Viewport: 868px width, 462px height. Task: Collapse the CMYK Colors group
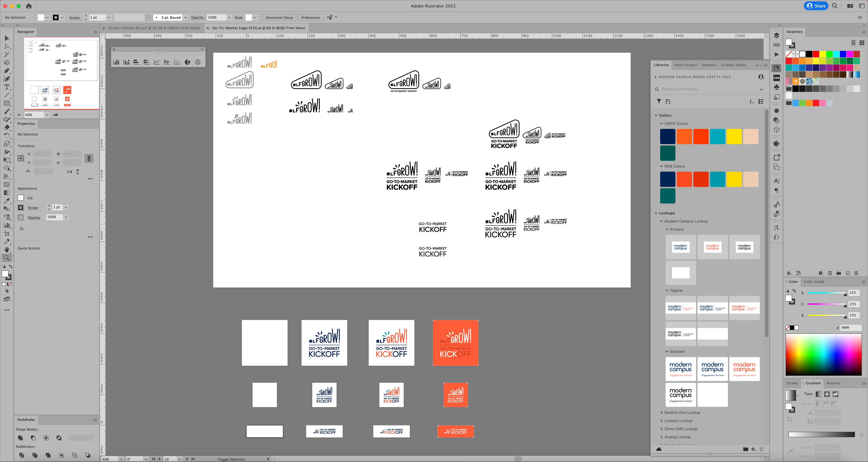click(x=661, y=124)
